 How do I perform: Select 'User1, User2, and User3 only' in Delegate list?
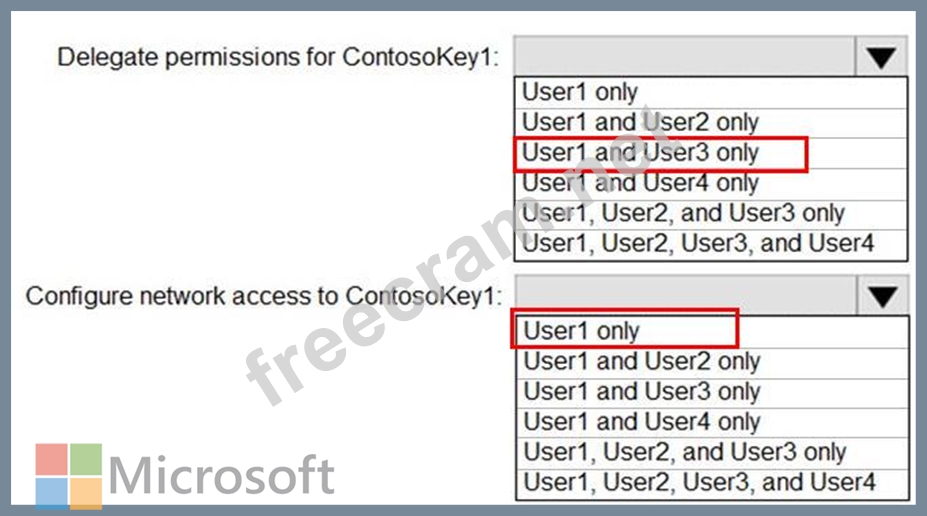(683, 213)
